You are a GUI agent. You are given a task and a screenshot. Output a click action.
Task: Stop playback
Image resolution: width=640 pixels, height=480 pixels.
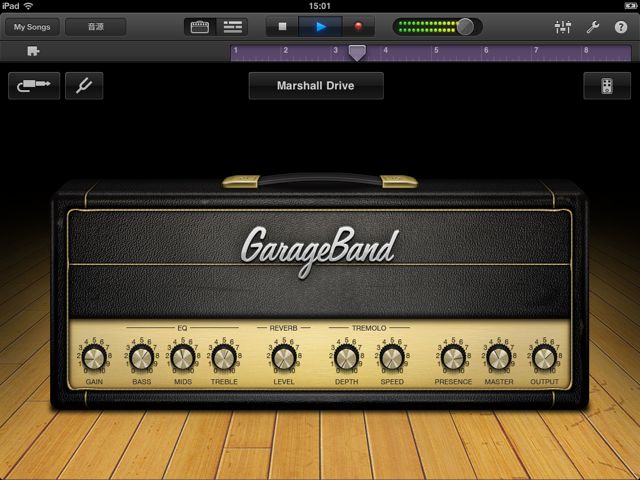coord(282,27)
